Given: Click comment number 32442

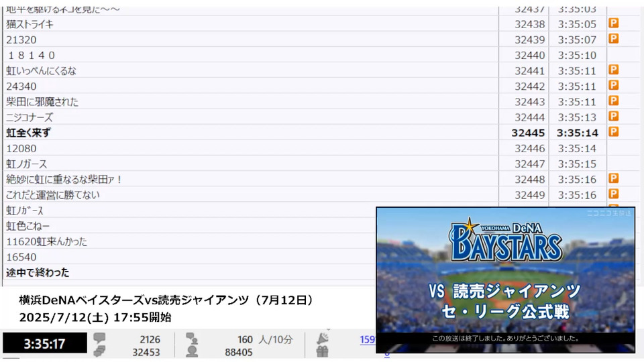Looking at the screenshot, I should pyautogui.click(x=530, y=86).
